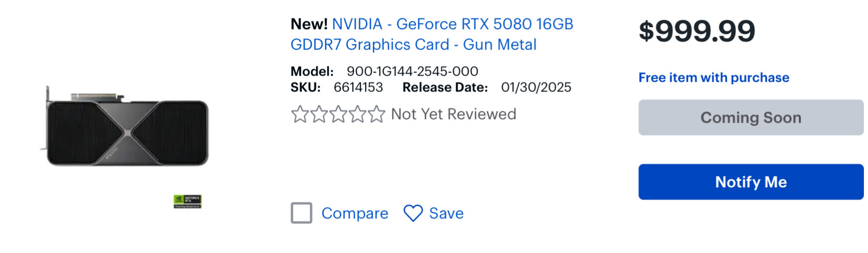Click the heart icon to save the item
The width and height of the screenshot is (868, 253).
(413, 213)
